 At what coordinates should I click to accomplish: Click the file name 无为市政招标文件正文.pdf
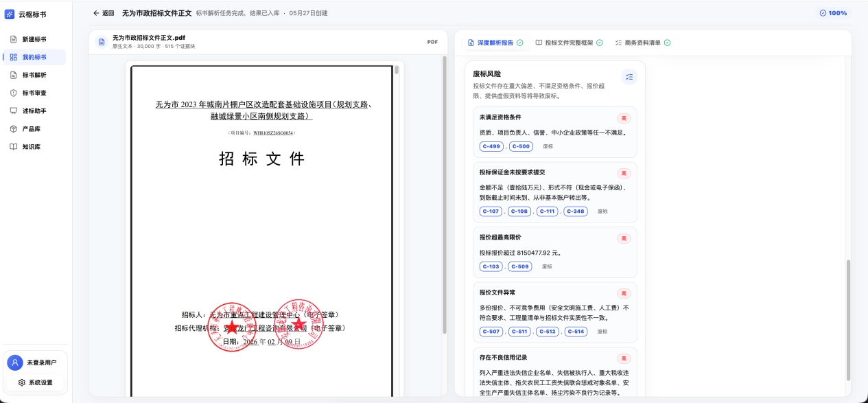[149, 38]
